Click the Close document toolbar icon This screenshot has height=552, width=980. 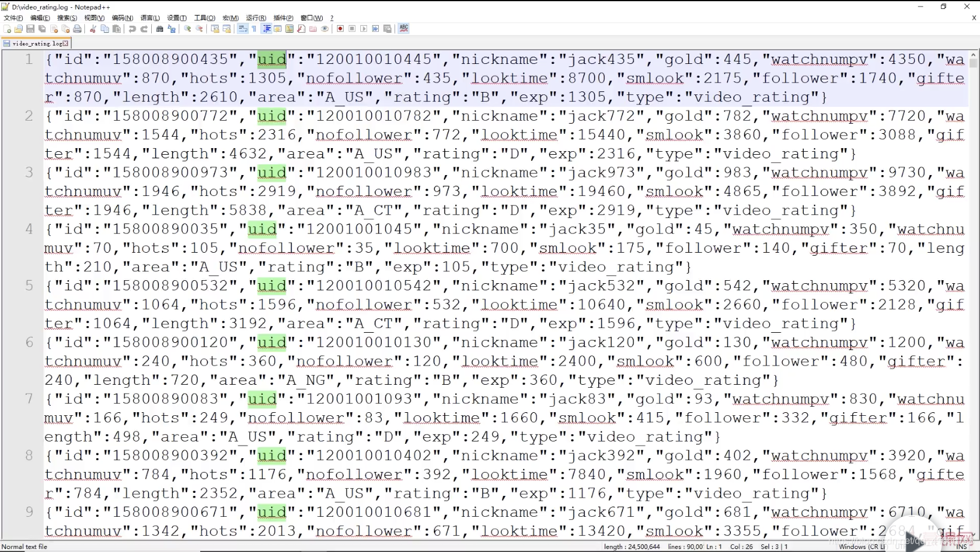tap(54, 29)
